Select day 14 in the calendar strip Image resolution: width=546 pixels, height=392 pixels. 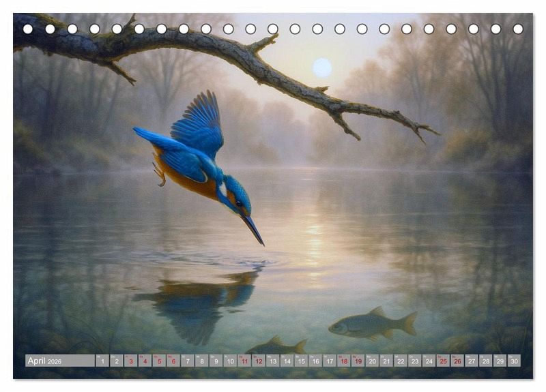coord(287,361)
